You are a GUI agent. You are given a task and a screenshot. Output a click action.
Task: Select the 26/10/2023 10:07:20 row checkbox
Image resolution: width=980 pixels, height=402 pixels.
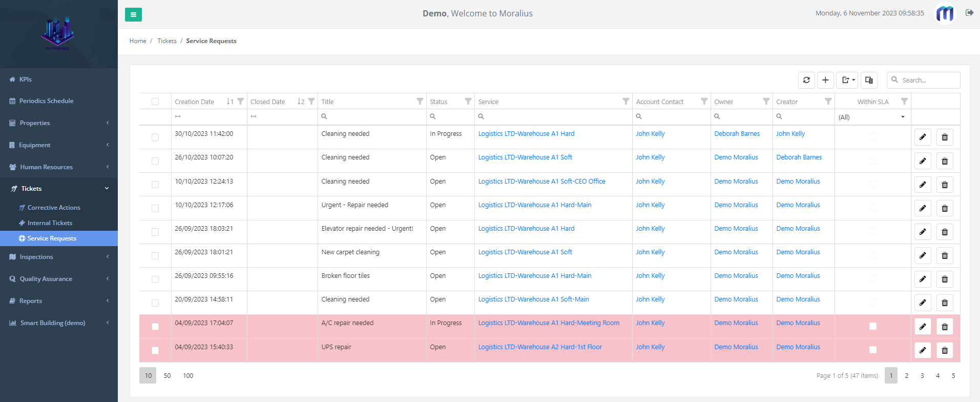point(155,161)
